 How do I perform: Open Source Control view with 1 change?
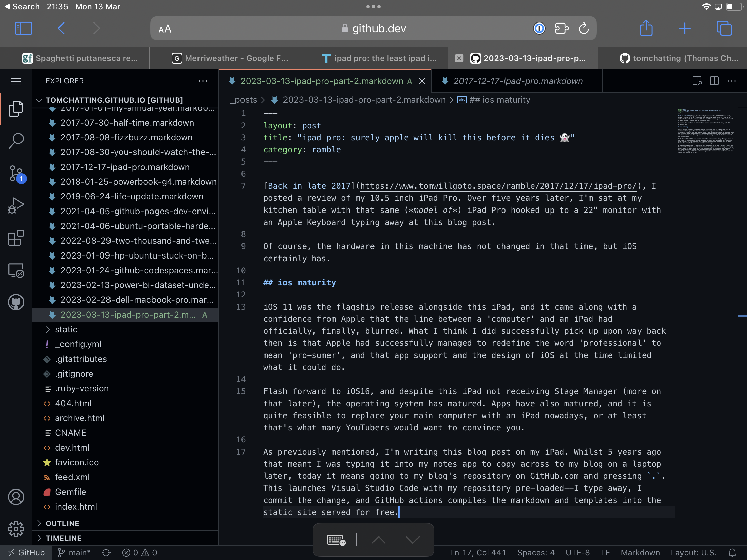(16, 174)
